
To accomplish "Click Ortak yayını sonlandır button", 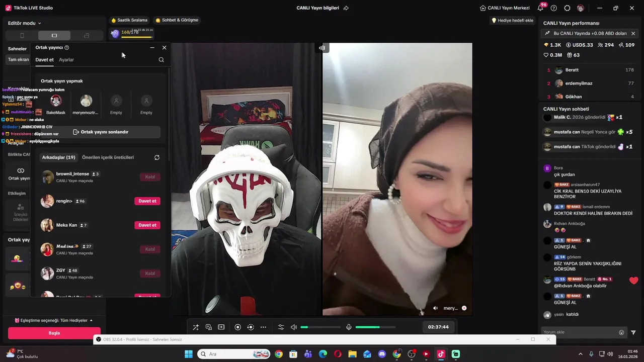I will tap(101, 132).
